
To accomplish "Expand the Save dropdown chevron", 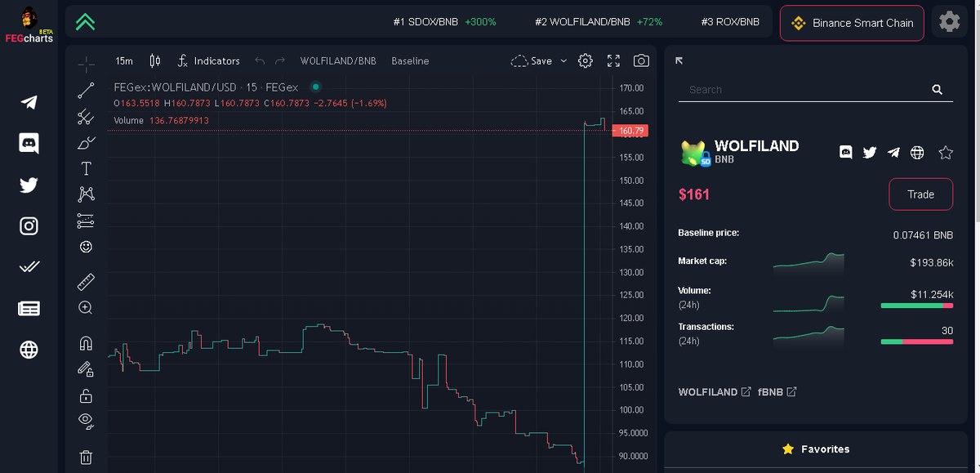I will pyautogui.click(x=563, y=60).
